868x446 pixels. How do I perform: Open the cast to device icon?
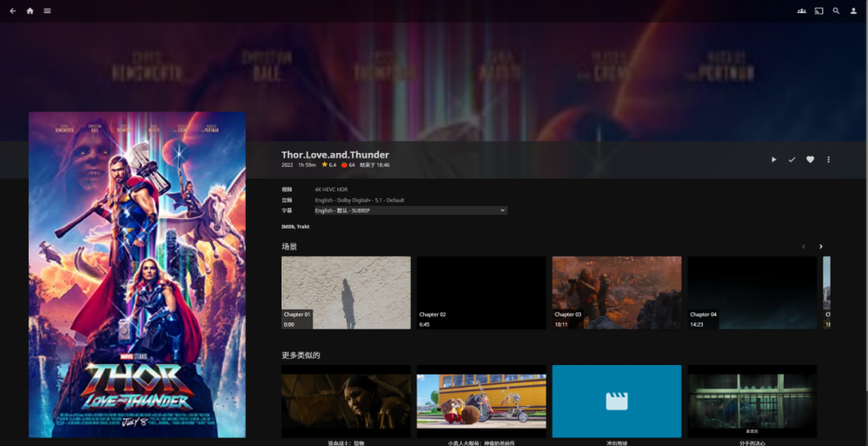[818, 10]
